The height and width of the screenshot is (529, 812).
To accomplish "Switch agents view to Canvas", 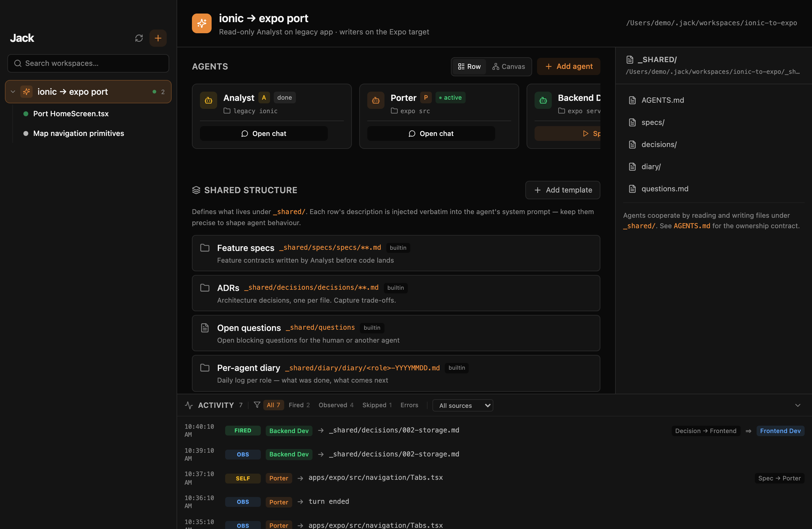I will click(x=508, y=66).
